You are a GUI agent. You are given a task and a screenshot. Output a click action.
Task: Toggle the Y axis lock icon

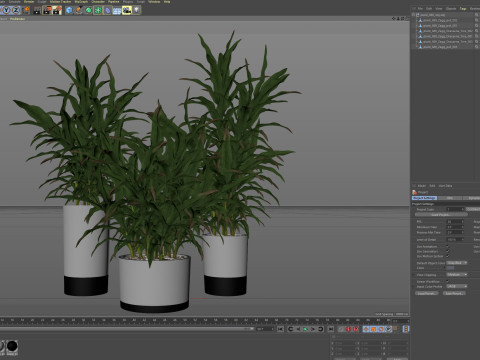6,10
